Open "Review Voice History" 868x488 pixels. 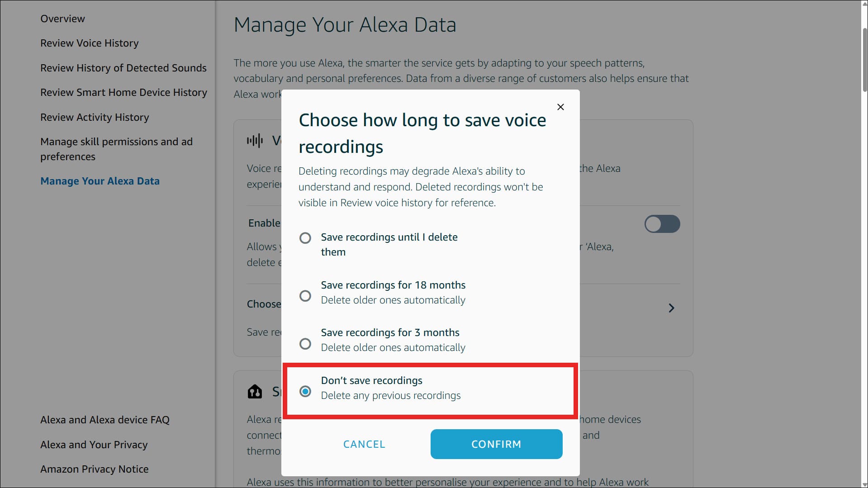coord(89,43)
